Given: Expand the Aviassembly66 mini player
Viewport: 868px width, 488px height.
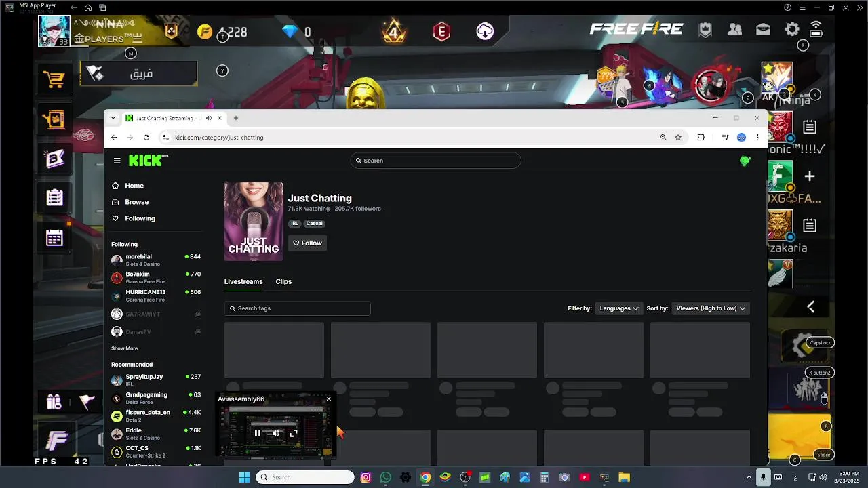Looking at the screenshot, I should coord(294,433).
